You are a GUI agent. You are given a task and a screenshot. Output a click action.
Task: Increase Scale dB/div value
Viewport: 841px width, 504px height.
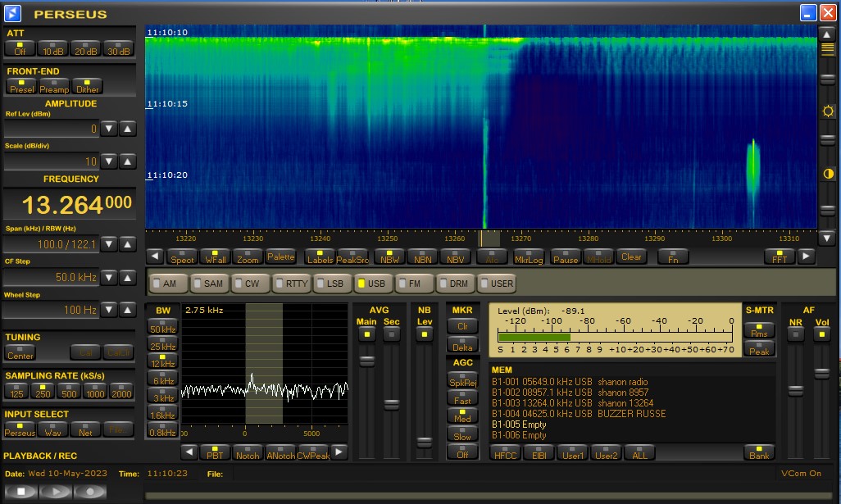click(x=128, y=161)
